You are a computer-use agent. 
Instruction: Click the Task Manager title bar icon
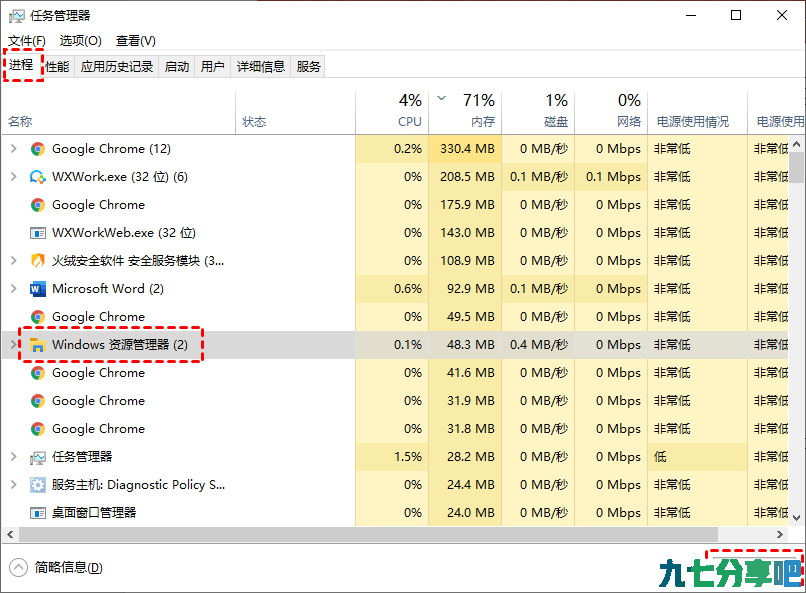point(16,16)
